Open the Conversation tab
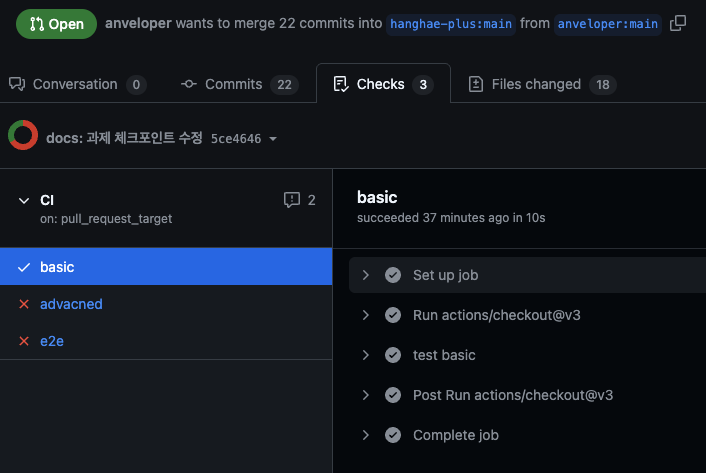 [x=77, y=84]
